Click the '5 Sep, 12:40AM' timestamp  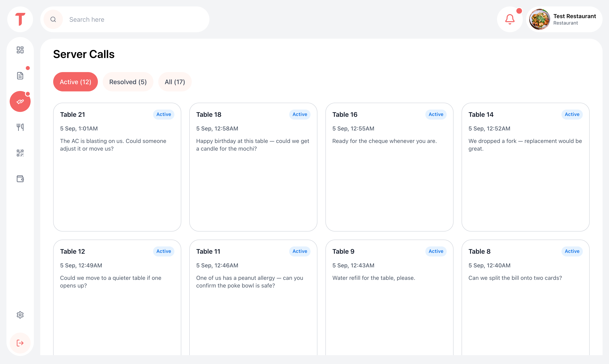490,265
